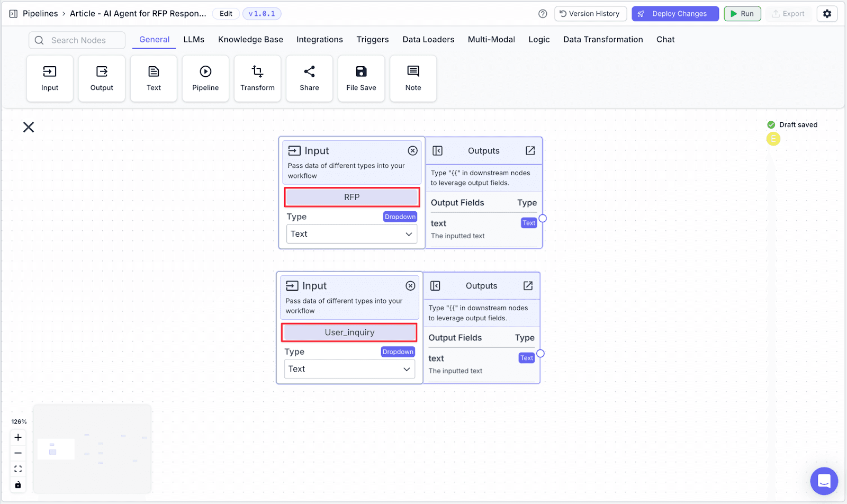
Task: Click the Export button
Action: click(x=788, y=14)
